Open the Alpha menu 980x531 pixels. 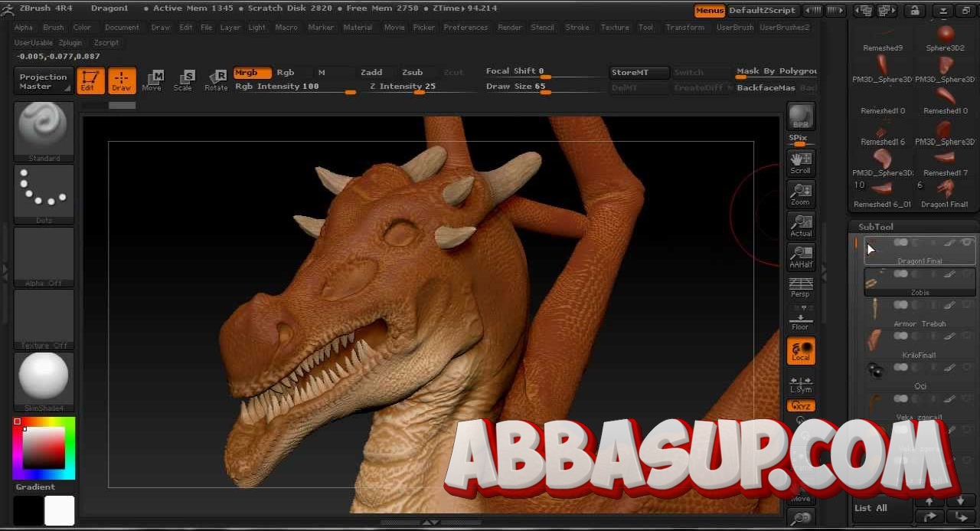24,28
